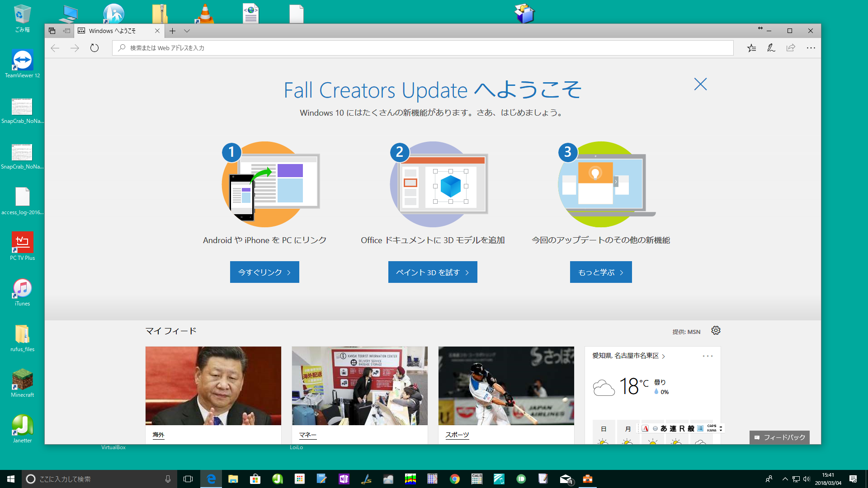Open the Minecraft desktop shortcut
The height and width of the screenshot is (488, 868).
22,384
